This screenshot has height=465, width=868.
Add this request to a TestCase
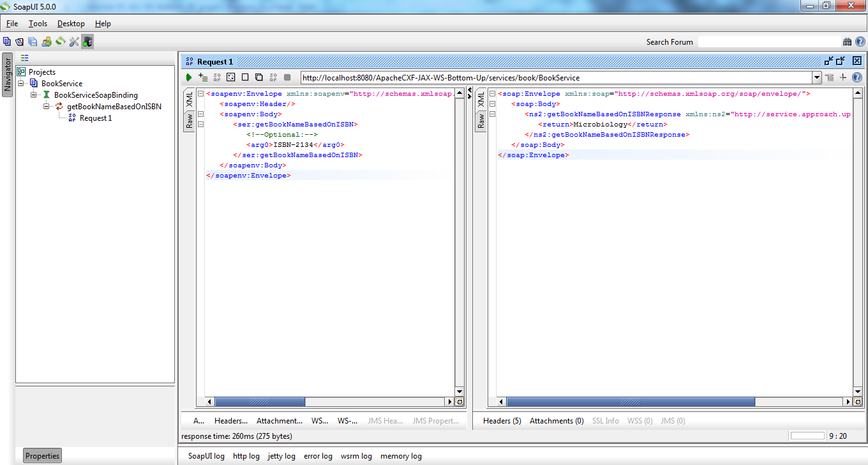point(203,77)
